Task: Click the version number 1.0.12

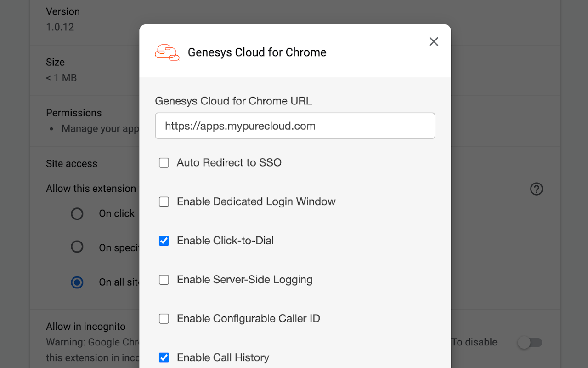Action: (60, 27)
